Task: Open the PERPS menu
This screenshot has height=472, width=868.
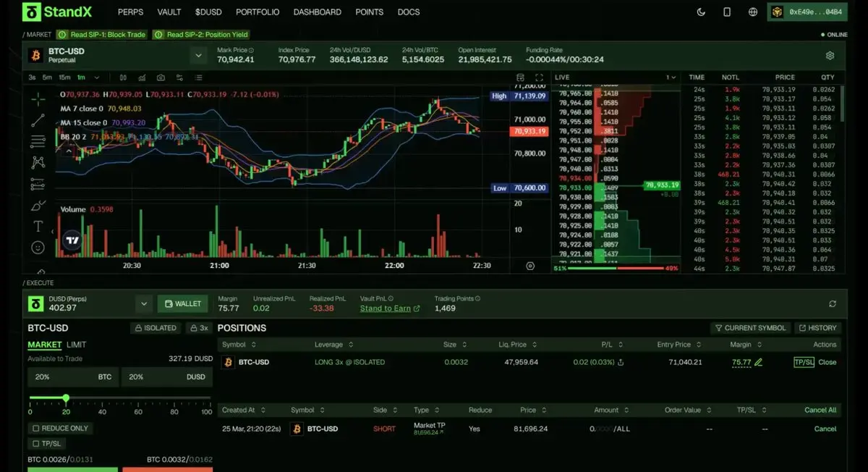Action: click(x=130, y=12)
